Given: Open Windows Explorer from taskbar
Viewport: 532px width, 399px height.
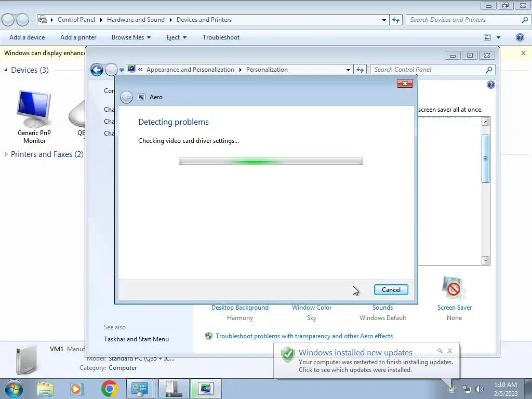Looking at the screenshot, I should [x=45, y=389].
